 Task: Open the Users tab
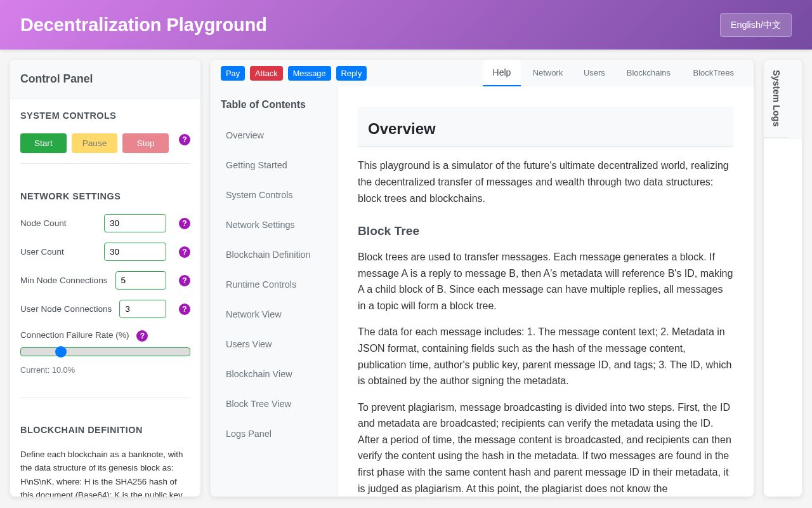594,73
